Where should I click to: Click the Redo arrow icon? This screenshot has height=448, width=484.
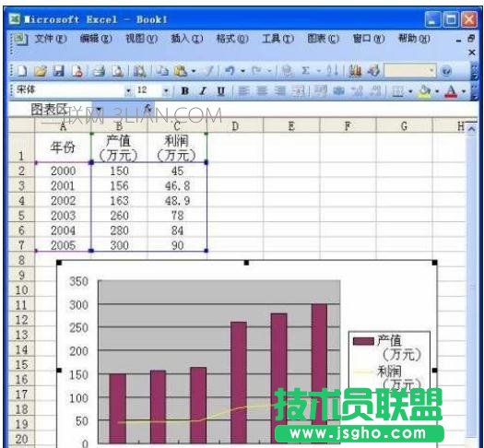tap(257, 71)
